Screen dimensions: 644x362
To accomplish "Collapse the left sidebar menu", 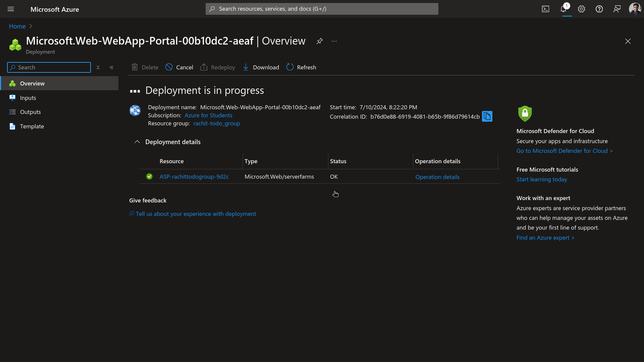I will pos(112,67).
